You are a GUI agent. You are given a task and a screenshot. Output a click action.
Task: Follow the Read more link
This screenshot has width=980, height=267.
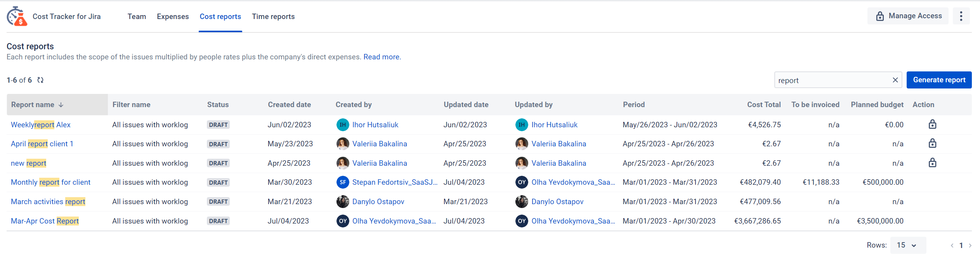tap(381, 57)
